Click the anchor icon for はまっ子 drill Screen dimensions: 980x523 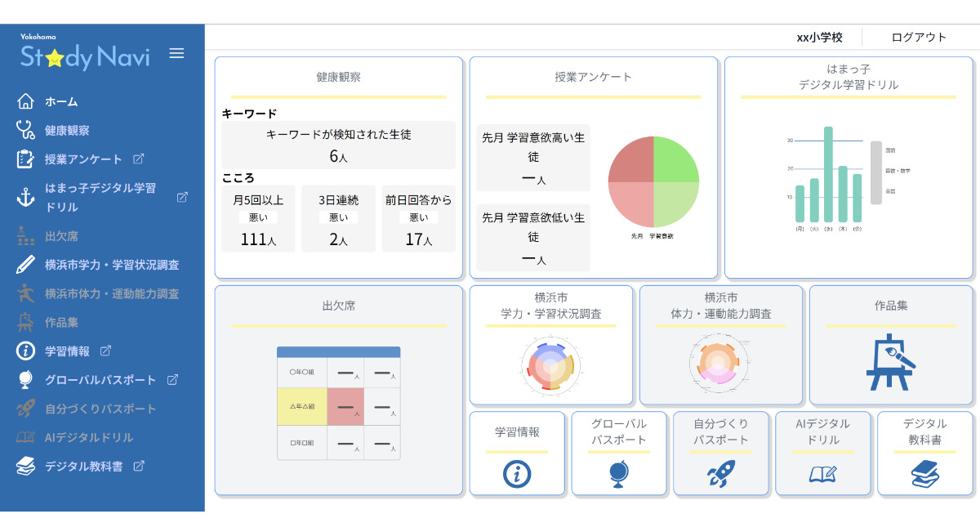click(25, 197)
